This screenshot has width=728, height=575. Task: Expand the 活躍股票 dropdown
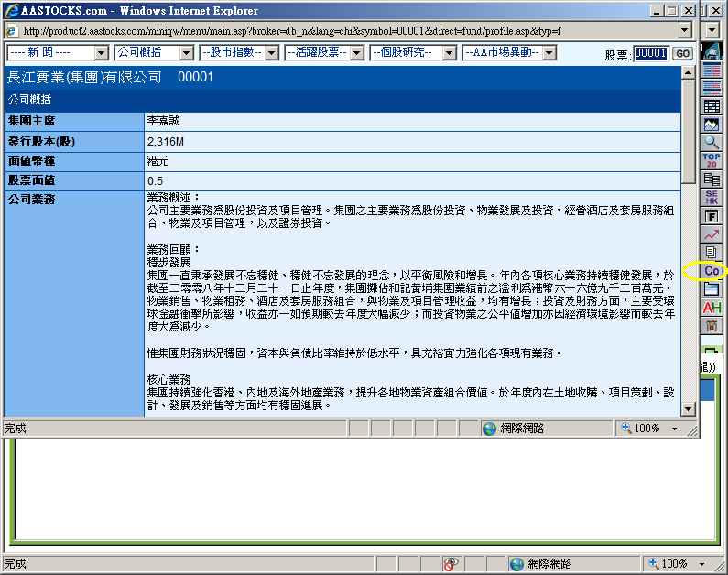324,52
